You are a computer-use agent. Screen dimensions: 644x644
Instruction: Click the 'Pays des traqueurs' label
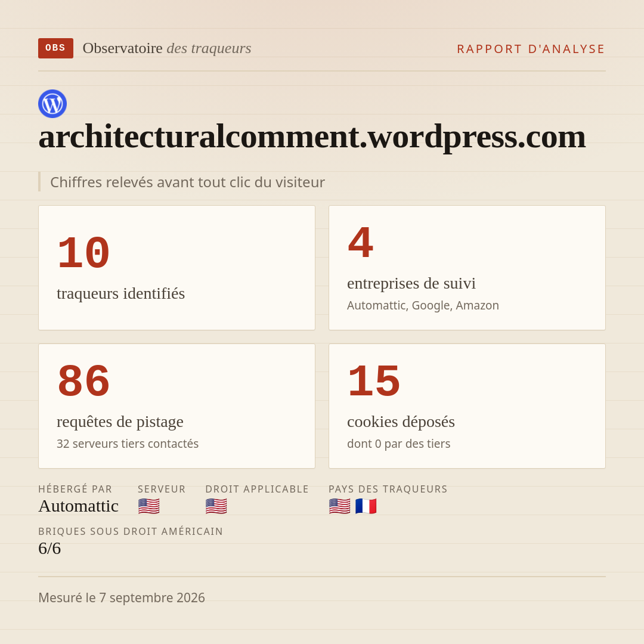388,489
